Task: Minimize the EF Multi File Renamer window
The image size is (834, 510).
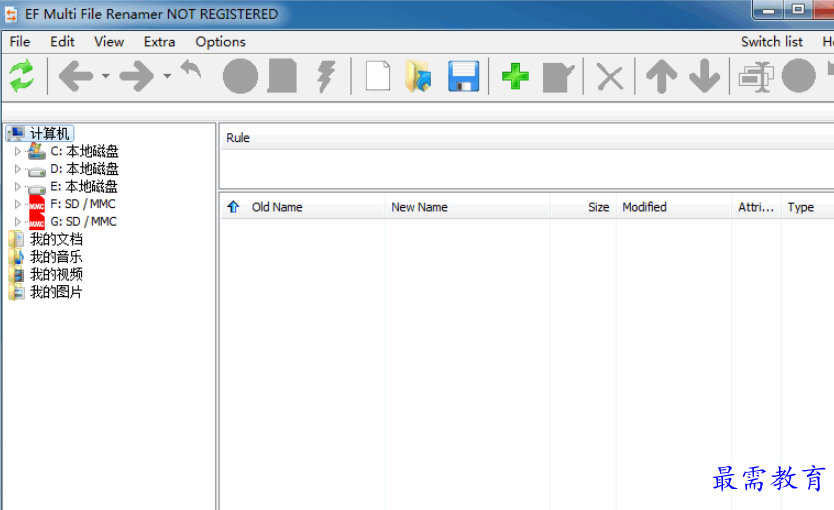Action: (x=769, y=10)
